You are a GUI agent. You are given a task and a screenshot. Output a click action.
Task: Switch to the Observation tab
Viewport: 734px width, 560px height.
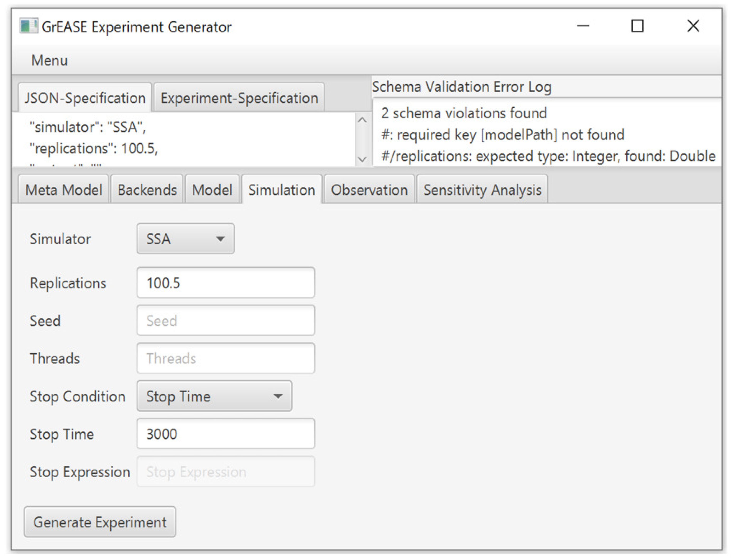pyautogui.click(x=369, y=190)
